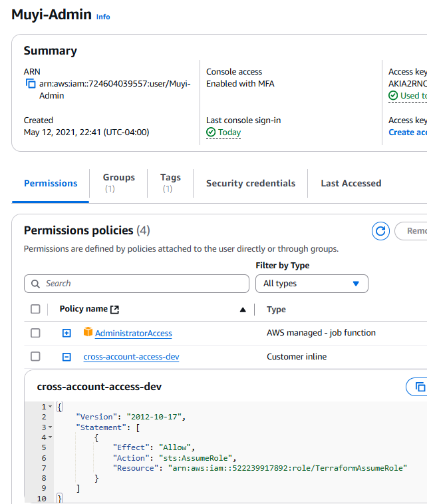The height and width of the screenshot is (504, 427).
Task: Click the refresh policies icon button
Action: [380, 231]
